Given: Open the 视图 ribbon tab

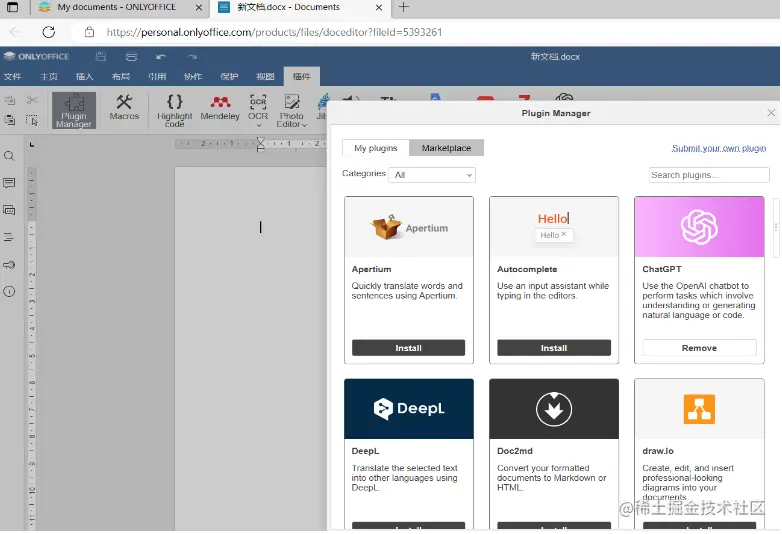Looking at the screenshot, I should point(265,76).
